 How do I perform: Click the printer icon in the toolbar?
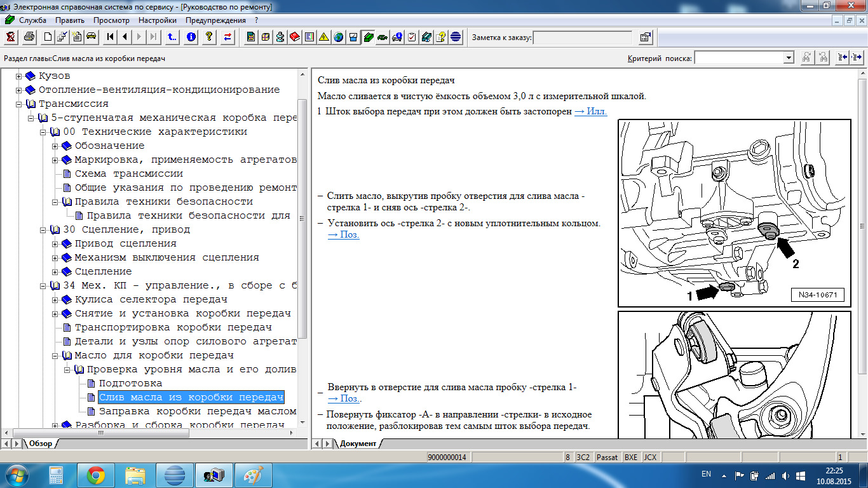[x=29, y=37]
